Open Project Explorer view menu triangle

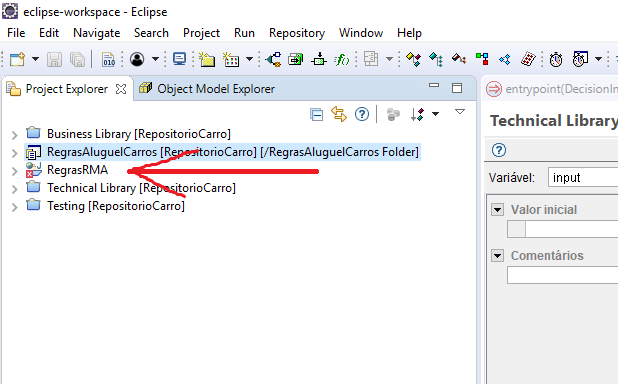(460, 112)
